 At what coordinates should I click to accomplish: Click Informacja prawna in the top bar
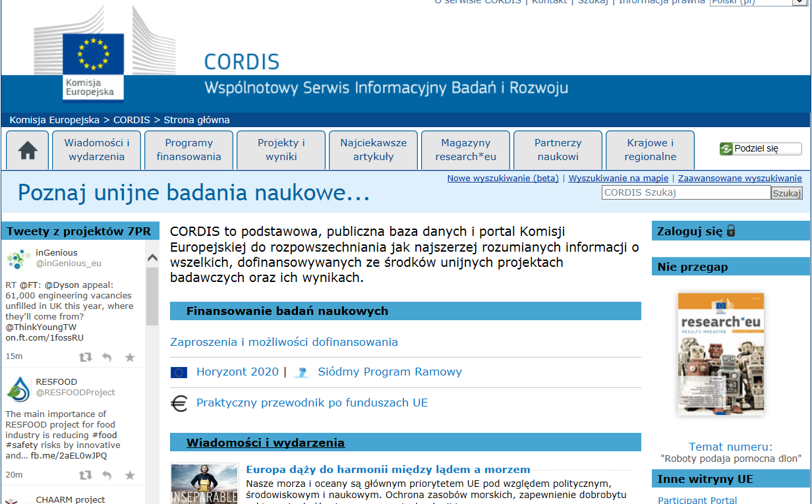pos(662,2)
